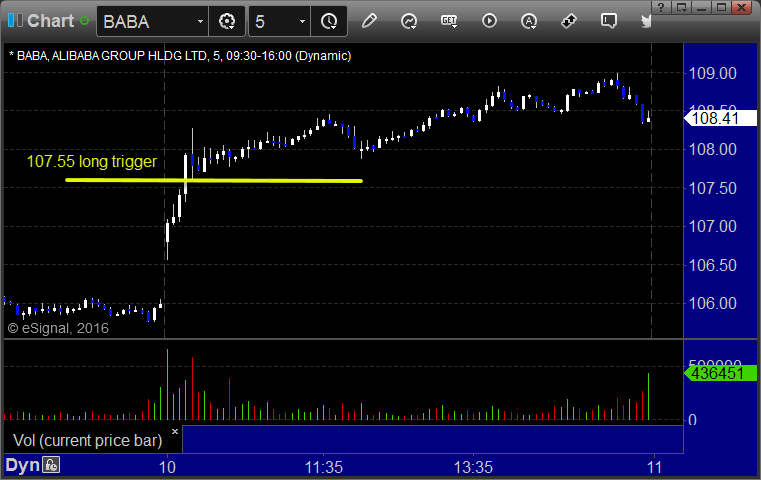Click the 10 date label on time axis
Viewport: 761px width, 480px height.
click(167, 467)
